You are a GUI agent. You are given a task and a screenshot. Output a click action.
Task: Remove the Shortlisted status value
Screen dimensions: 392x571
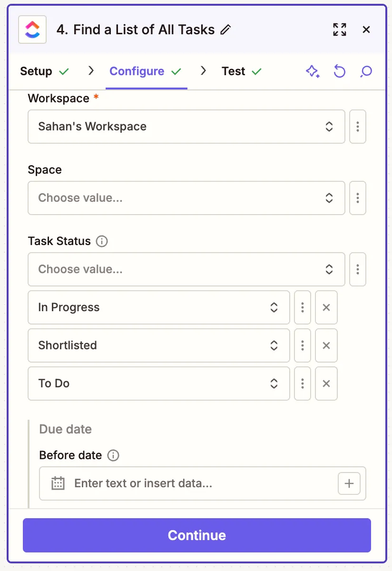point(326,345)
